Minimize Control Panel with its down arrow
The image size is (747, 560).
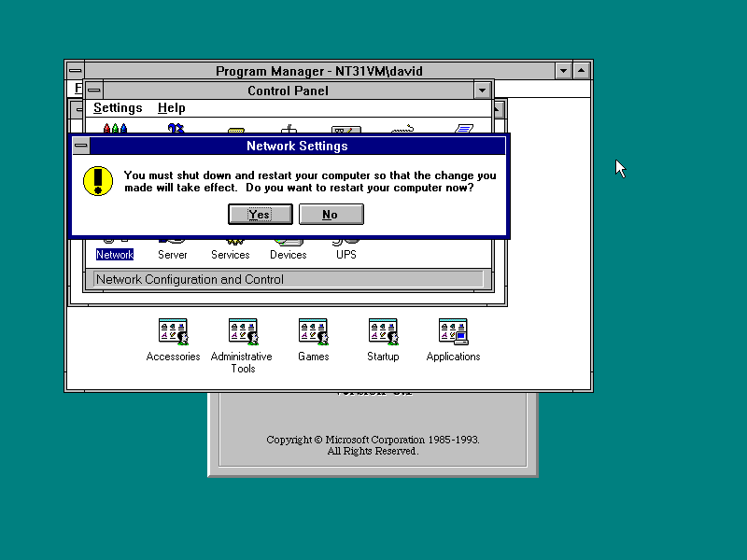click(x=482, y=90)
